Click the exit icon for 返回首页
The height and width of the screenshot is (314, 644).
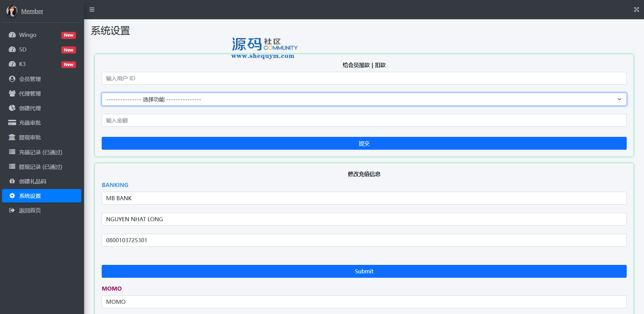[12, 210]
